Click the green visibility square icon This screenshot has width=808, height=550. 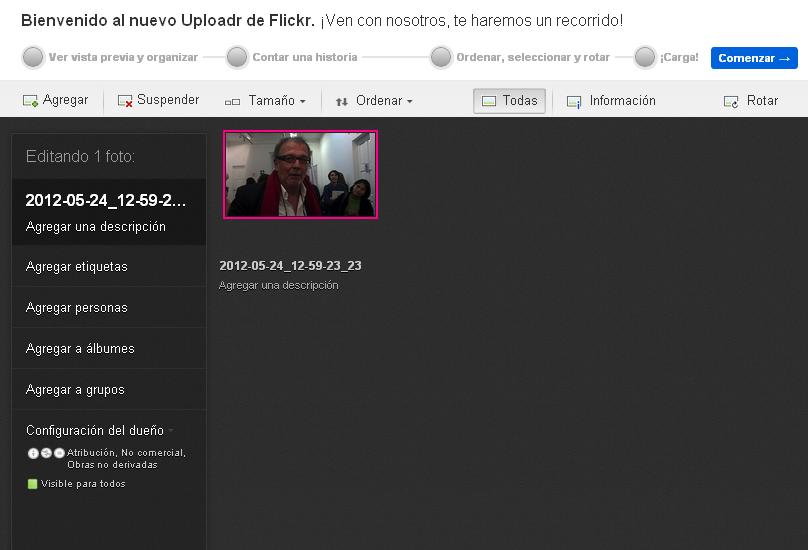coord(32,484)
